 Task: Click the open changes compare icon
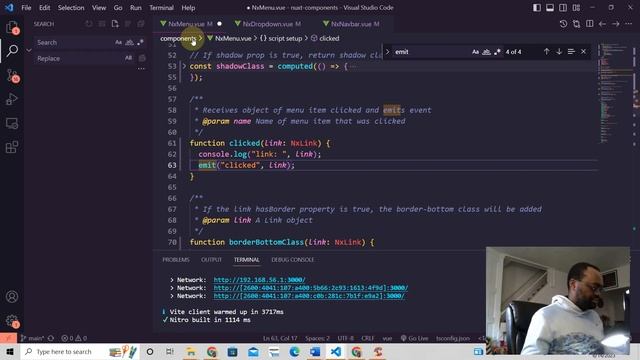point(576,24)
